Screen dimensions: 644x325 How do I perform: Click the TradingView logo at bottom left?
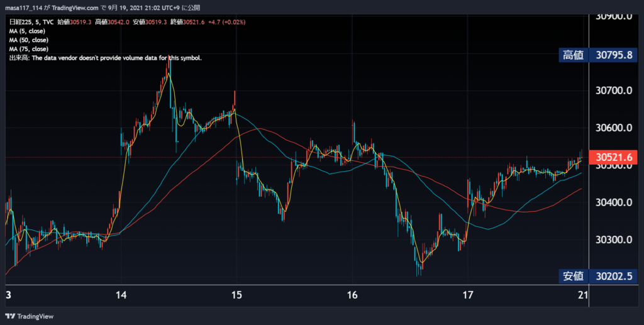(29, 316)
